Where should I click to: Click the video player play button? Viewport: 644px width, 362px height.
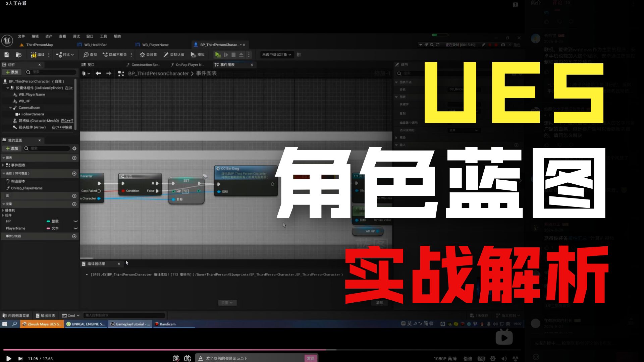point(9,359)
